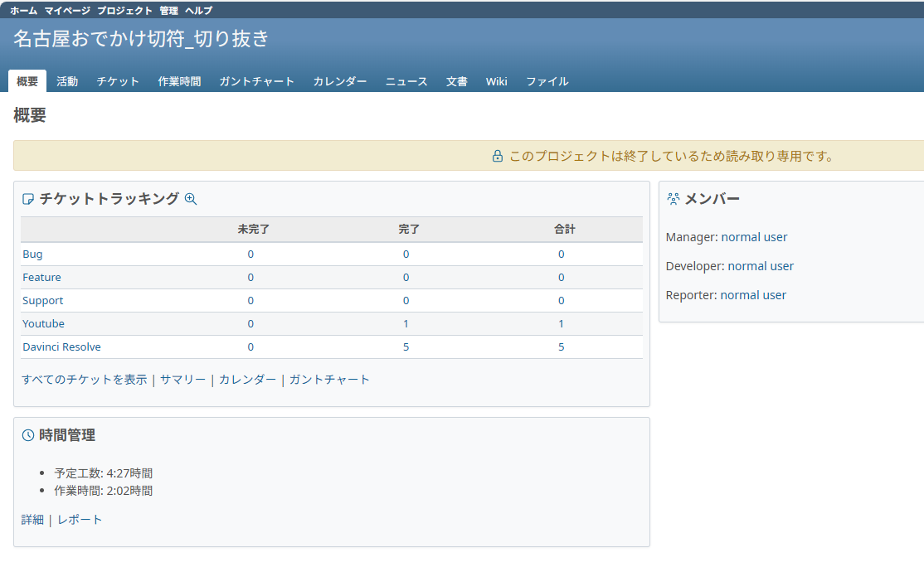Screen dimensions: 924x567
Task: Click the members group icon
Action: pyautogui.click(x=673, y=199)
